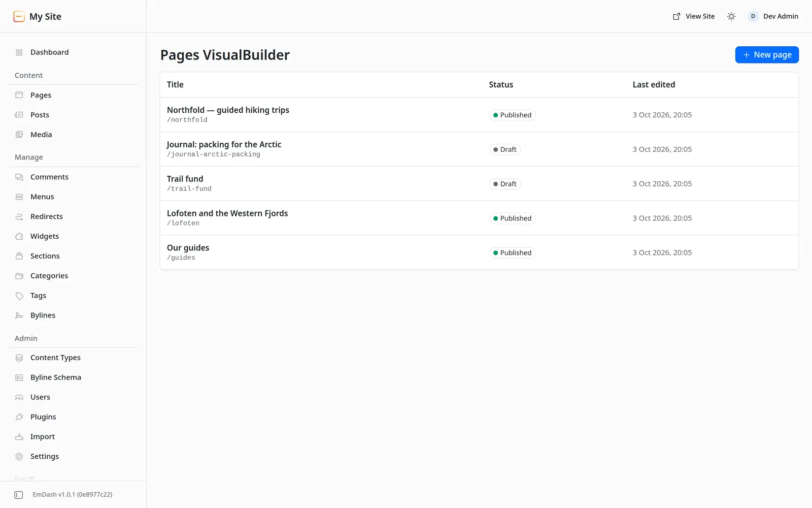Go to Posts in the sidebar

[x=73, y=115]
